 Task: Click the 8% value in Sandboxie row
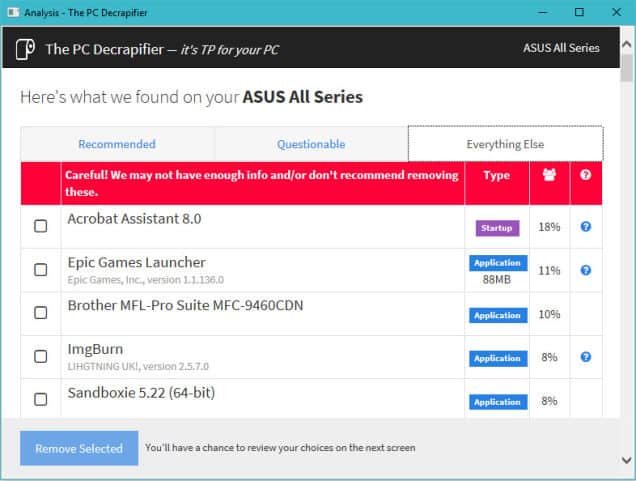549,401
